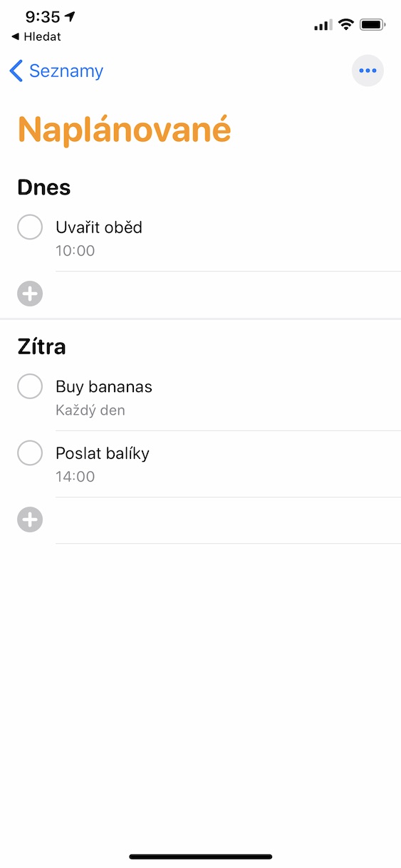Add a reminder under Zítra with plus icon
Screen dimensions: 401x868
pos(30,520)
